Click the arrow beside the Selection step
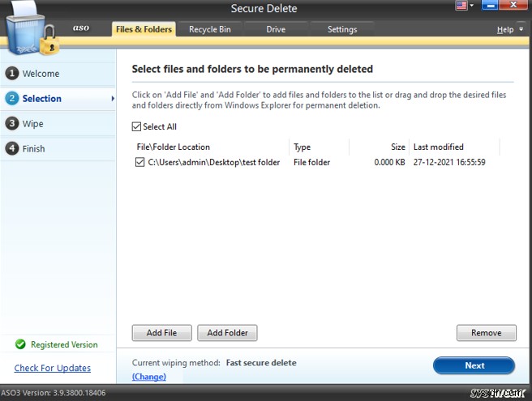 pyautogui.click(x=113, y=99)
